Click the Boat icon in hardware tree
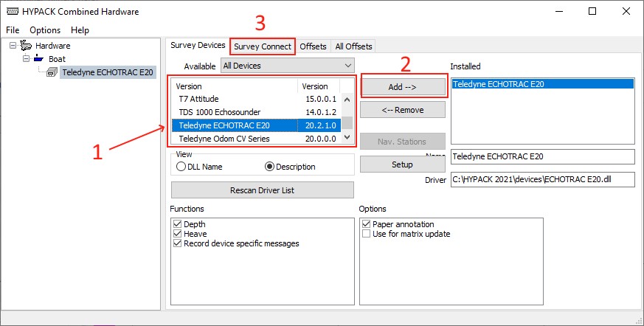The image size is (644, 326). (x=39, y=58)
